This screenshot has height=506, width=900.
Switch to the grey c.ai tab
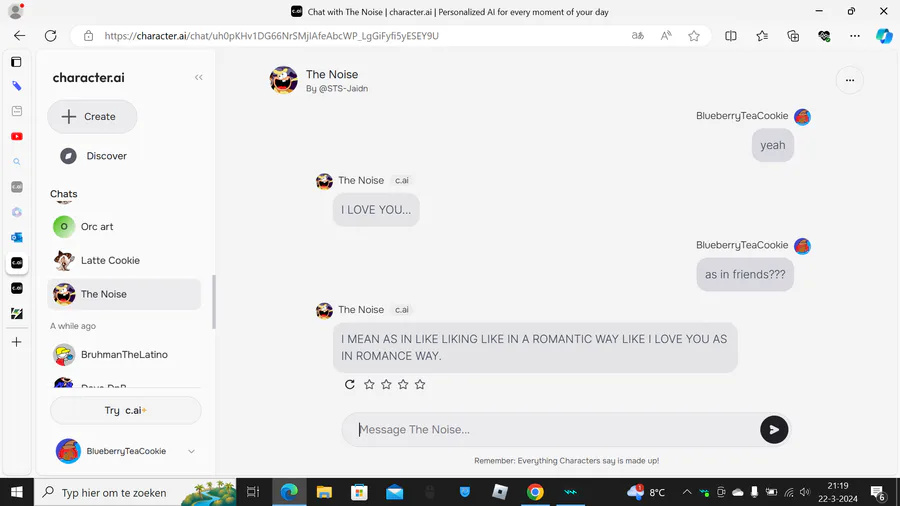coord(17,187)
